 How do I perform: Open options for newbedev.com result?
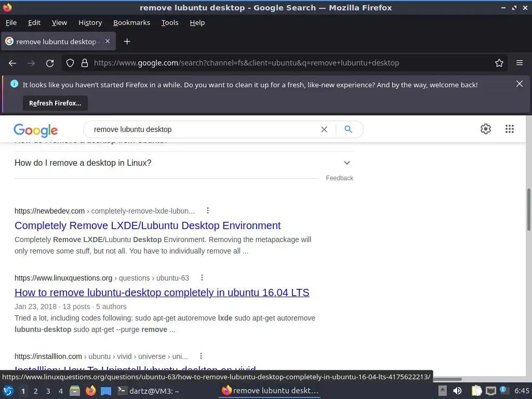click(x=208, y=211)
